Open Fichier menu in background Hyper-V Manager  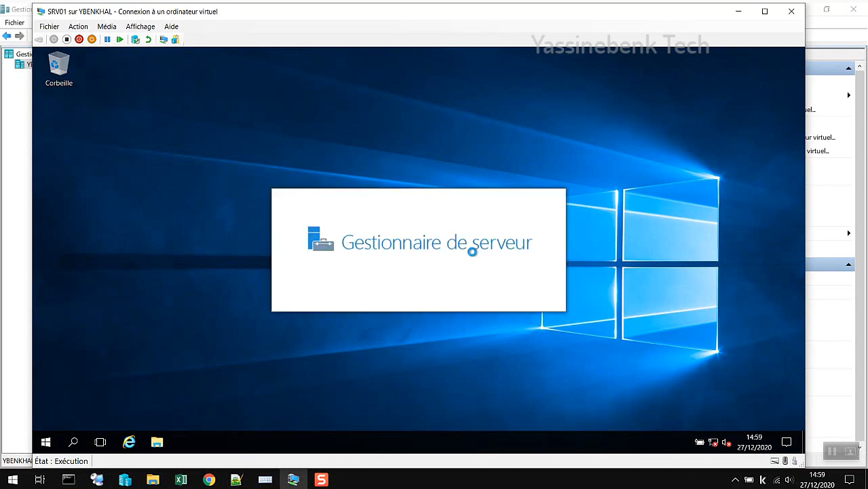tap(14, 22)
